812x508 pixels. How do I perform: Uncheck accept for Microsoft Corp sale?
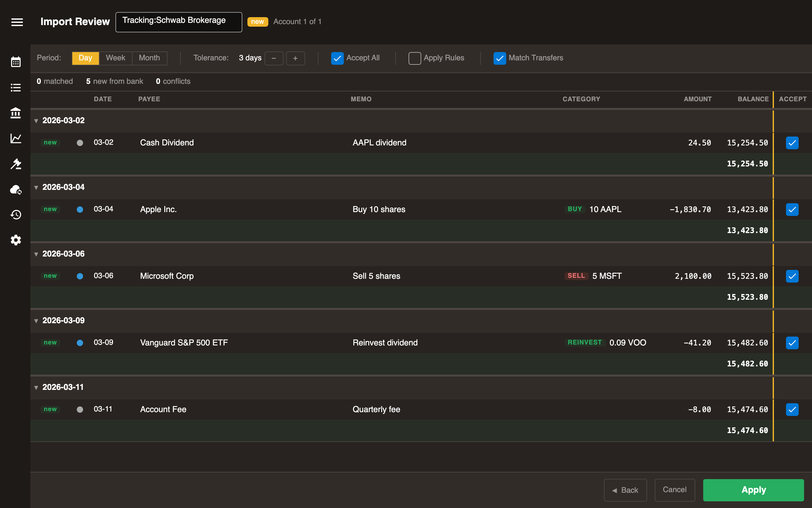coord(792,276)
